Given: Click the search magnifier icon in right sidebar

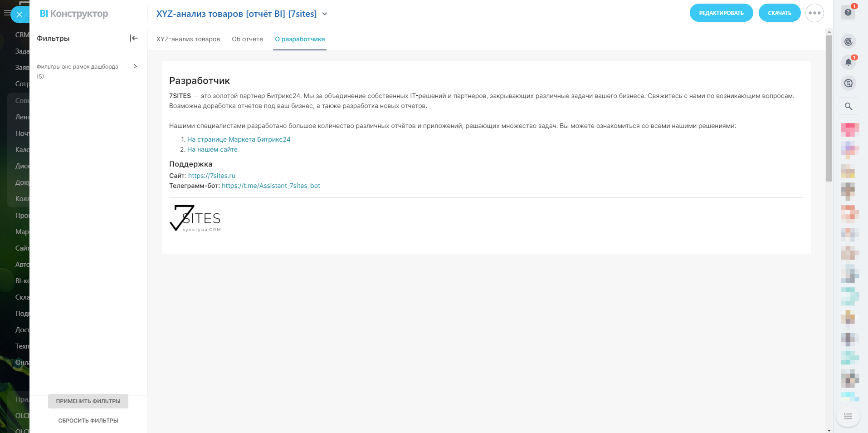Looking at the screenshot, I should [848, 106].
